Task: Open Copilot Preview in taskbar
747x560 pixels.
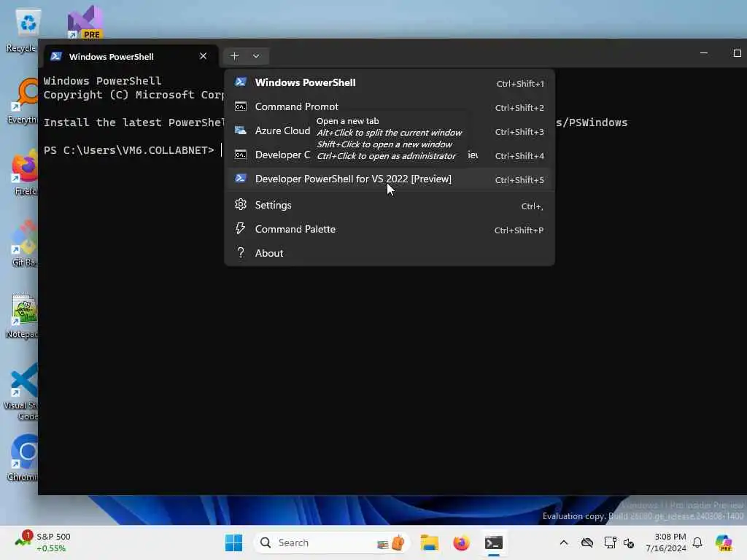Action: tap(724, 542)
